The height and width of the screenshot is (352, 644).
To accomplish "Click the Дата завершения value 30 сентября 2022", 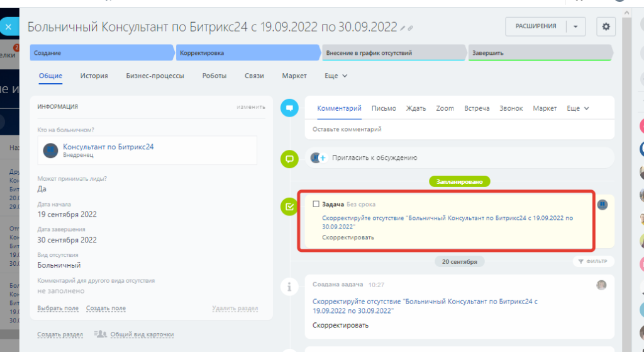I will coord(67,240).
